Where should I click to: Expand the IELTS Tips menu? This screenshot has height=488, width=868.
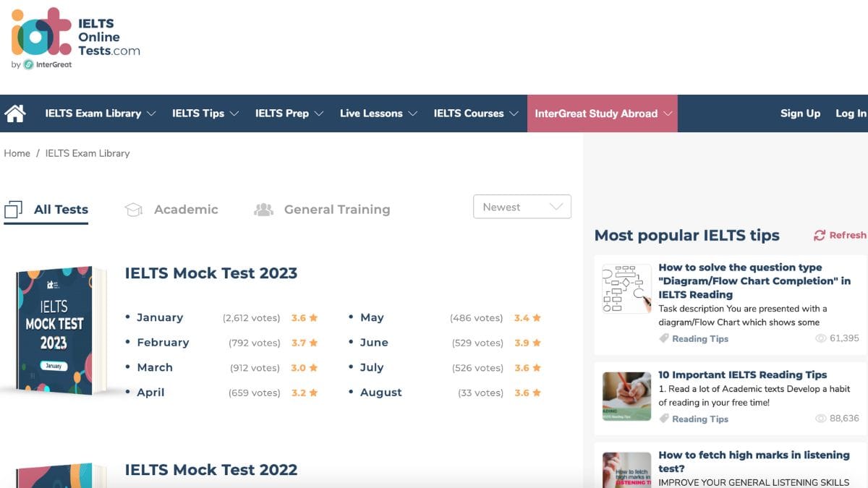(205, 114)
